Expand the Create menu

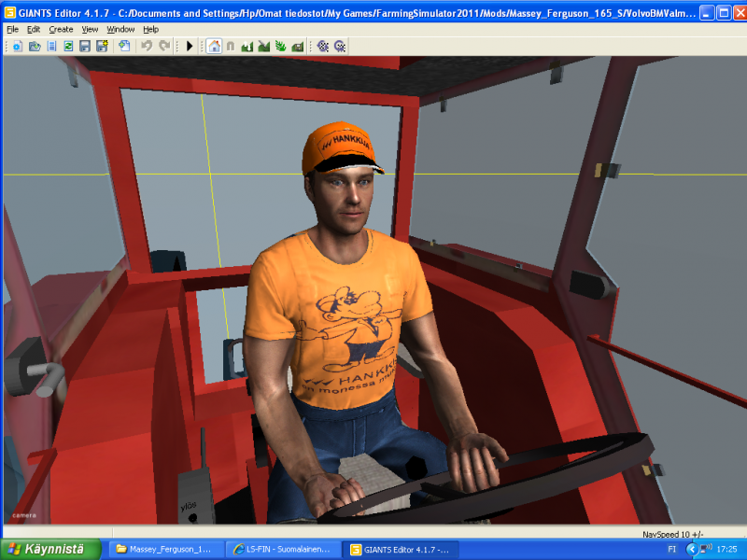[x=61, y=29]
